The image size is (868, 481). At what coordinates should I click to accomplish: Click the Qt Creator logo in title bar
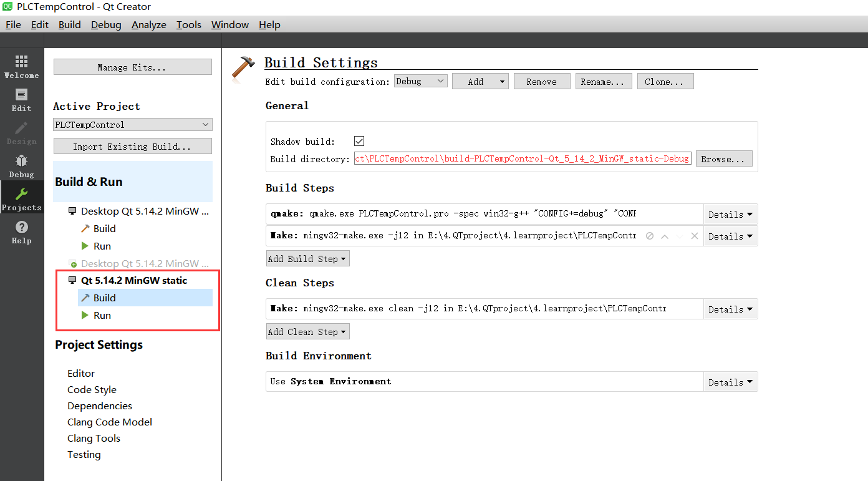click(x=7, y=7)
